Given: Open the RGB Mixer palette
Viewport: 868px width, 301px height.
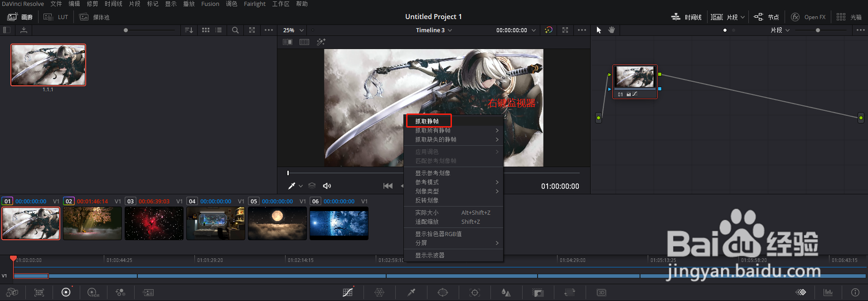Looking at the screenshot, I should (x=121, y=292).
